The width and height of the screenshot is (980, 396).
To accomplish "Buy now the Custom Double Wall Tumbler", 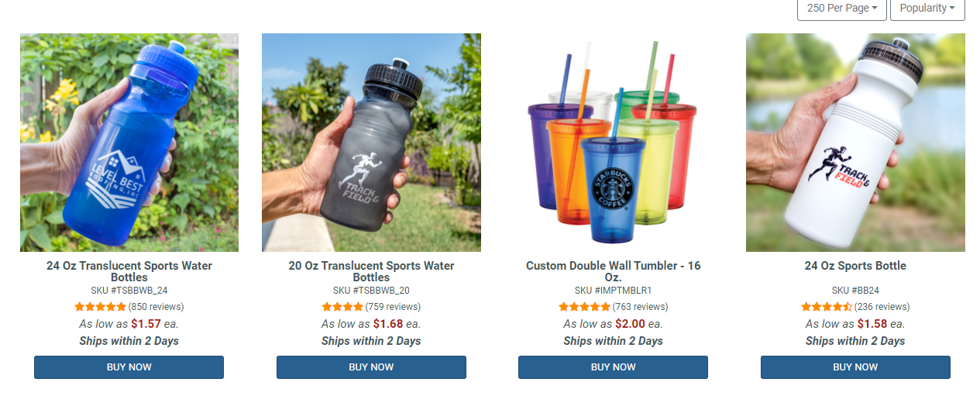I will coord(613,367).
